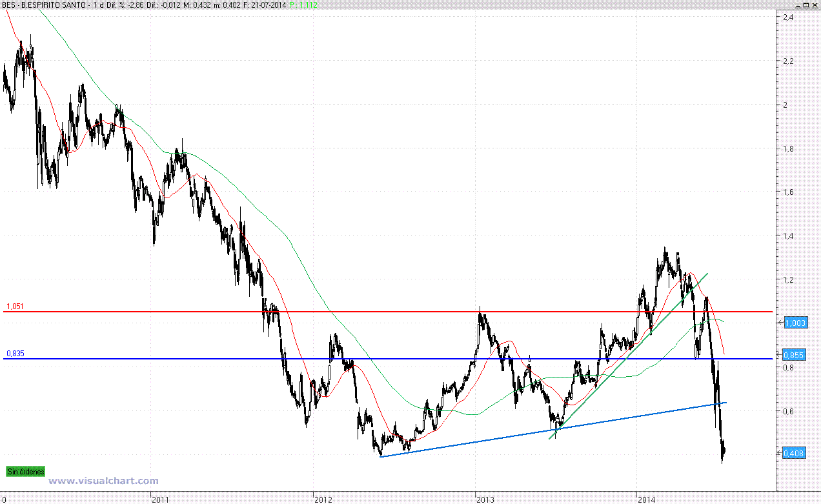Click 'BES - B.ESPIRITO SANTO' title text
The width and height of the screenshot is (821, 504).
43,5
